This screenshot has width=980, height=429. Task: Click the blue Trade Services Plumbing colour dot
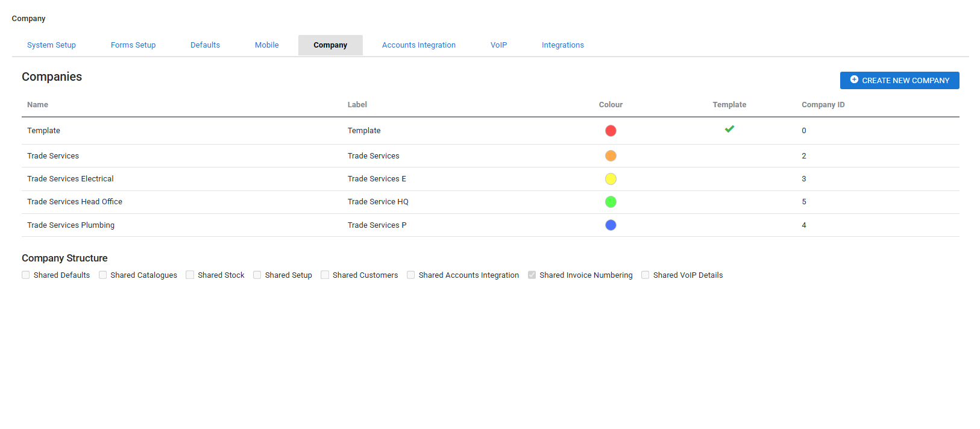[x=611, y=225]
